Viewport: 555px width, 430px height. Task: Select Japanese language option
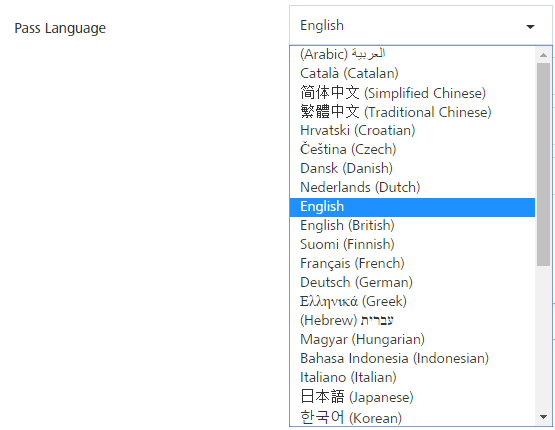click(412, 397)
